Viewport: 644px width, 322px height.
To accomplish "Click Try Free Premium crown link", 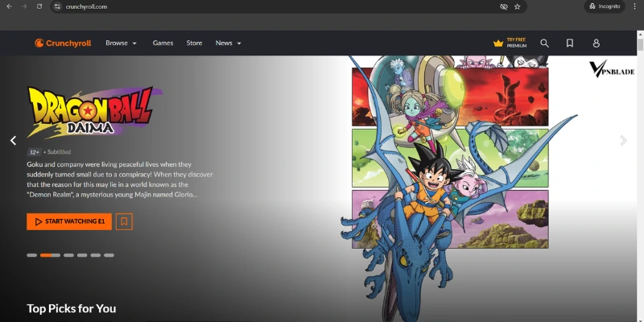I will click(x=510, y=43).
